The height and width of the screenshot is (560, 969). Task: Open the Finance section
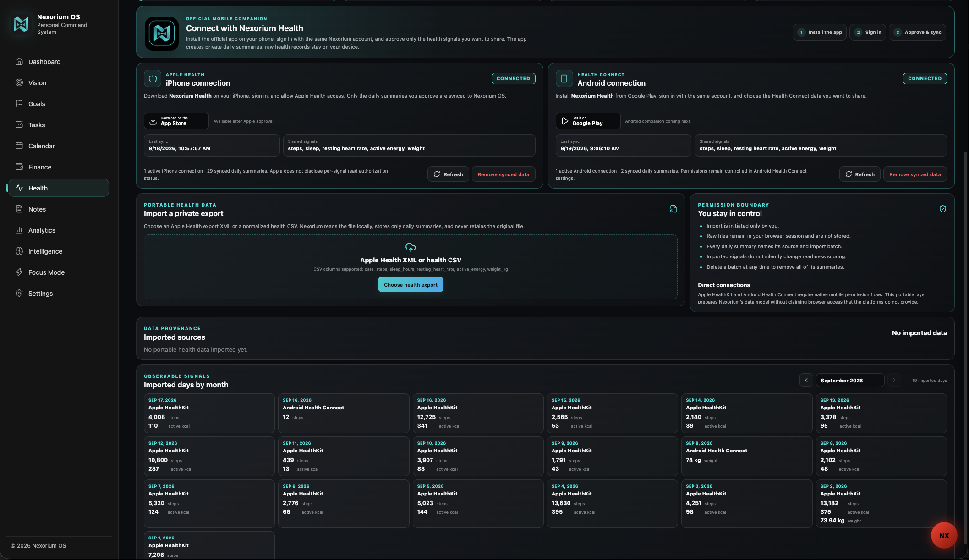(59, 167)
